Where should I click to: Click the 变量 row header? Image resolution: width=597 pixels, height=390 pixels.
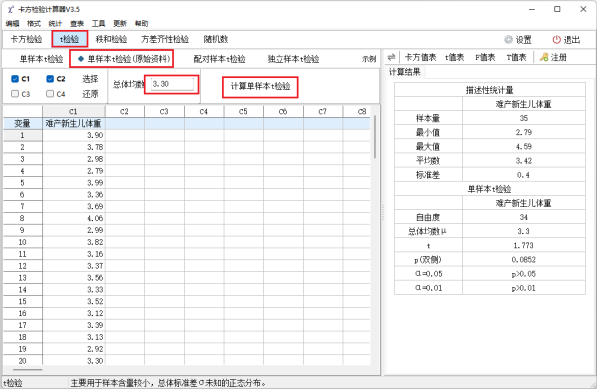[x=22, y=123]
